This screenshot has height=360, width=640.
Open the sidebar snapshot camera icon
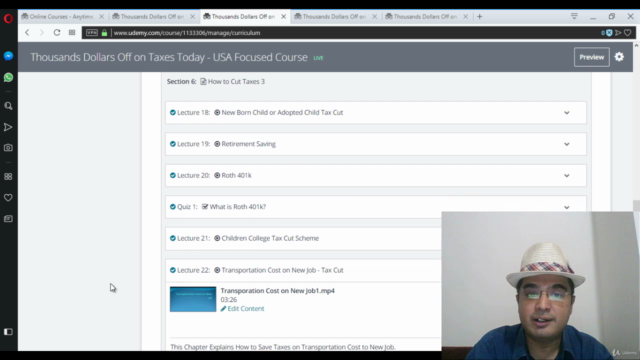pos(8,148)
